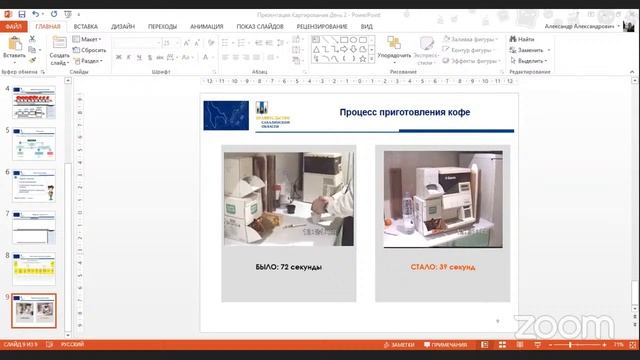
Task: Open font color picker
Action: click(207, 58)
